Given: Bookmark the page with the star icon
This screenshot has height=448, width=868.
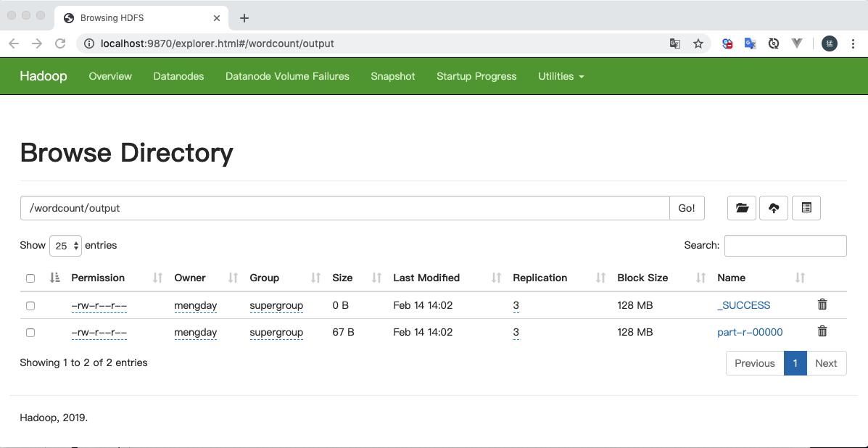Looking at the screenshot, I should (698, 43).
